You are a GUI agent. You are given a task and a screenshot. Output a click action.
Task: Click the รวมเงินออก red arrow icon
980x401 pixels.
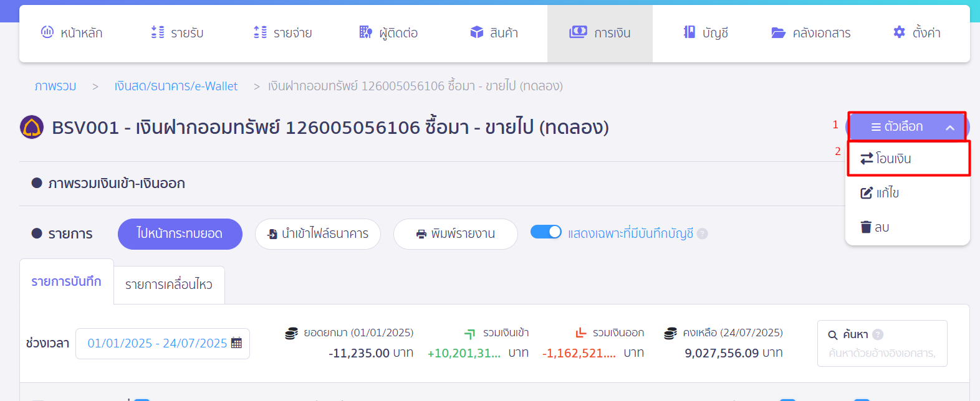point(581,333)
